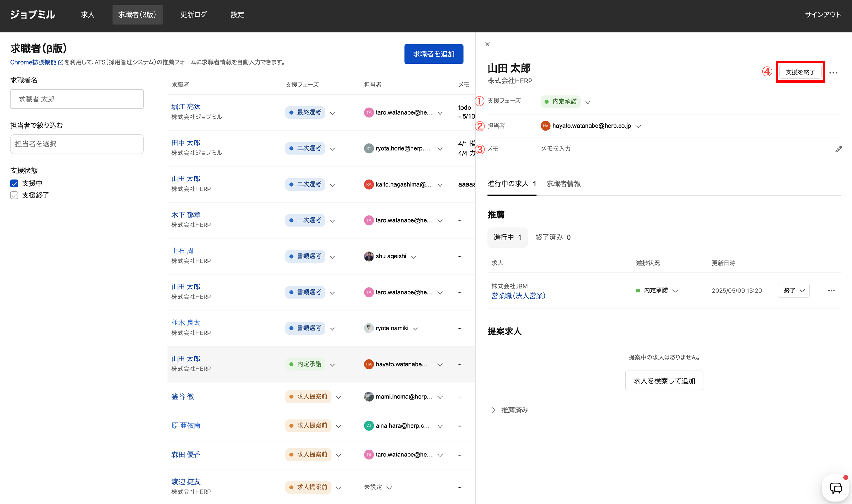Close the candidate detail panel
The width and height of the screenshot is (852, 504).
click(487, 44)
